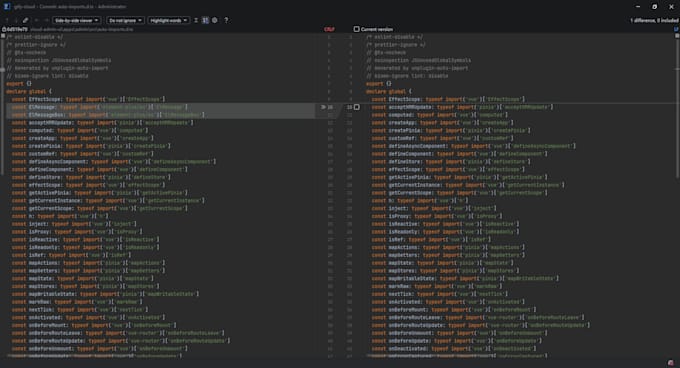Viewport: 680px width, 368px height.
Task: Click the right pane vertical scrollbar
Action: click(x=677, y=106)
